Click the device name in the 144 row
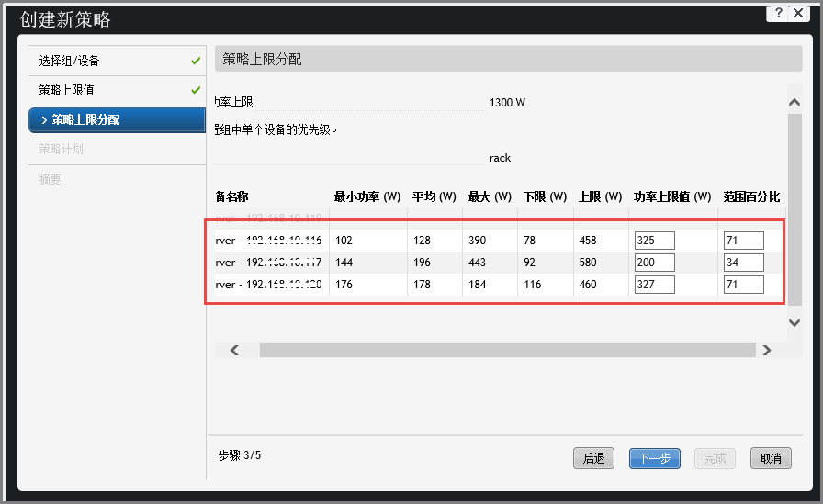823x504 pixels. coord(268,263)
